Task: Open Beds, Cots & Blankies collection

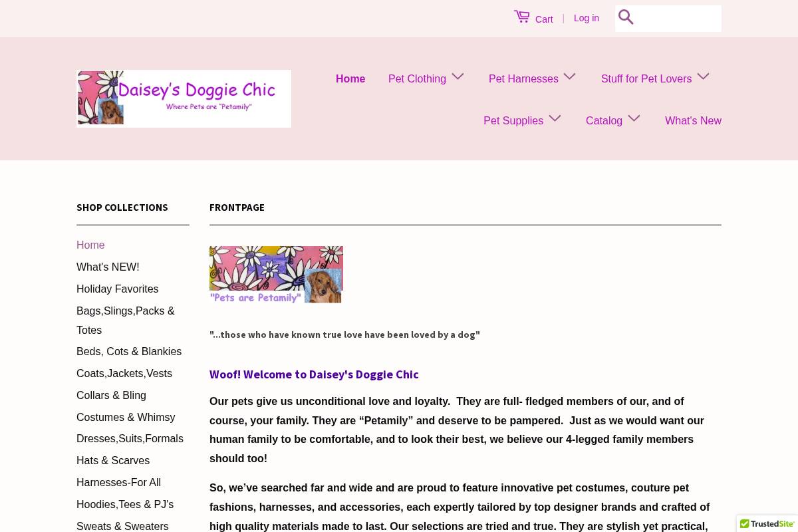Action: coord(129,351)
